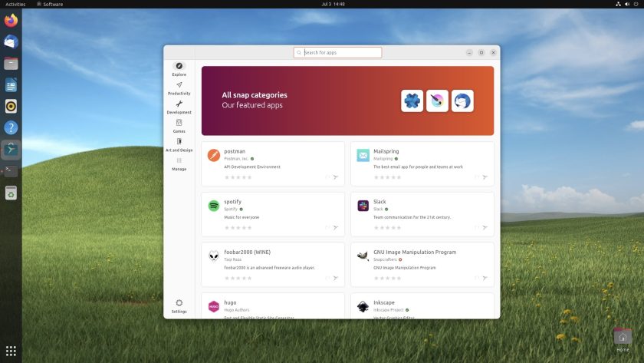Click the Krita featured app icon in banner
The image size is (644, 363).
[437, 101]
